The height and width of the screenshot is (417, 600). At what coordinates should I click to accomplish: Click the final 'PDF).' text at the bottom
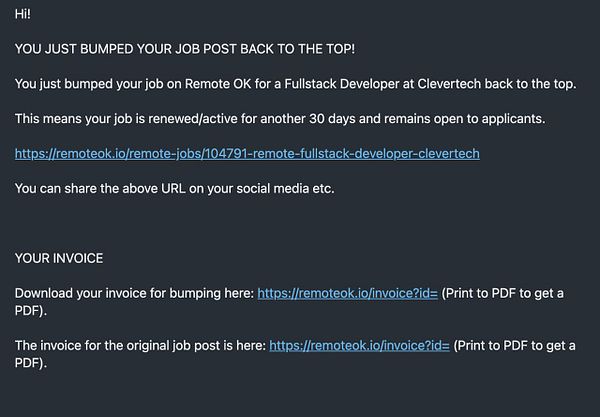(31, 363)
